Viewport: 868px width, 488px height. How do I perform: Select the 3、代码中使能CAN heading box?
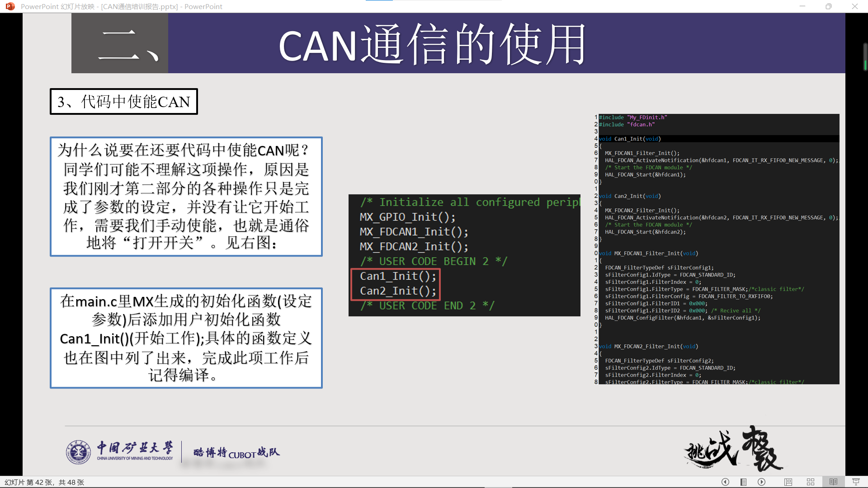pos(124,102)
